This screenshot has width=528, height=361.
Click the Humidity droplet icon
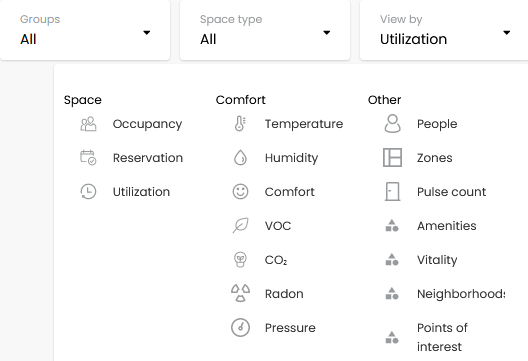pos(240,158)
